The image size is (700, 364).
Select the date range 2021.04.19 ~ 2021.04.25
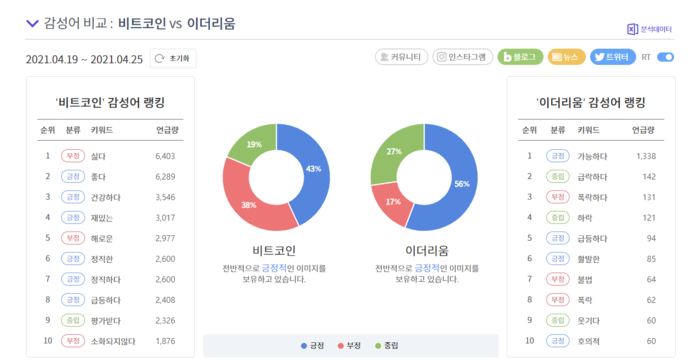pos(84,59)
